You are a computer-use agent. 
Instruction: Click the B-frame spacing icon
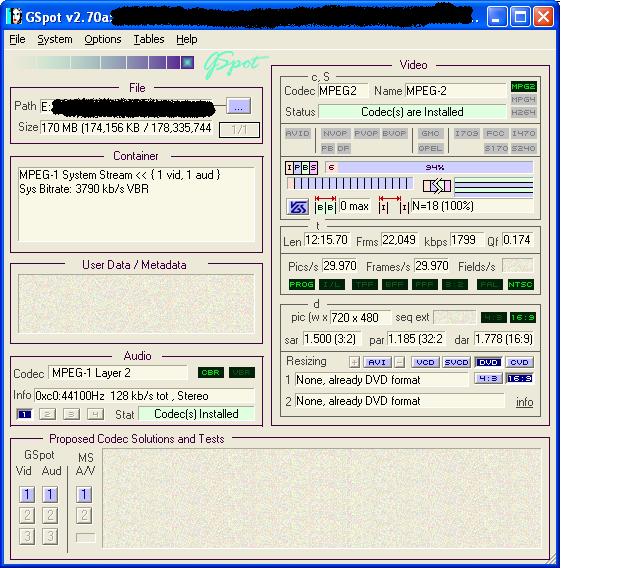[x=325, y=205]
